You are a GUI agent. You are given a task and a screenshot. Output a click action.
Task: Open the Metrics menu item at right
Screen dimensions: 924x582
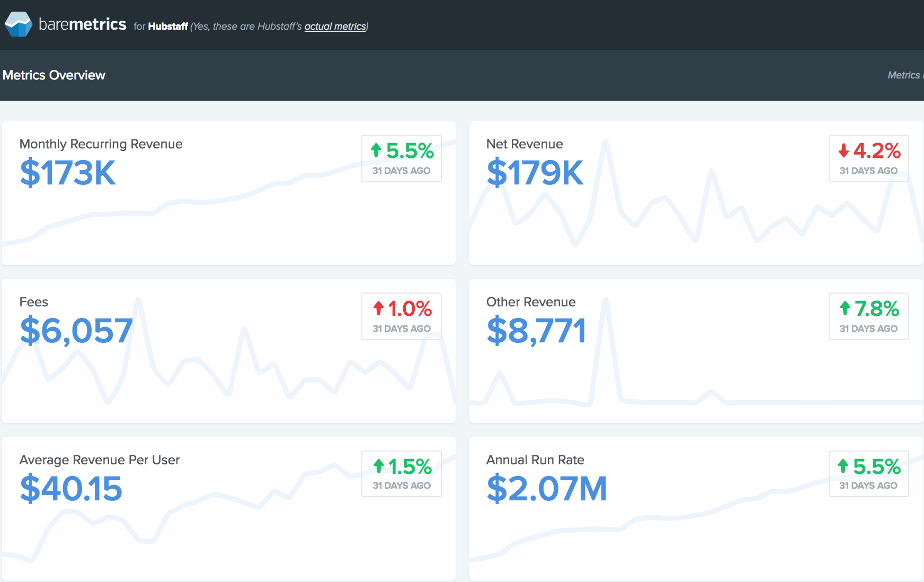coord(905,75)
